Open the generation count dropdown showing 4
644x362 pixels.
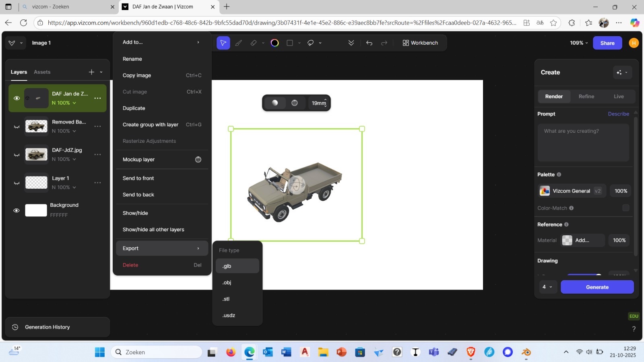tap(547, 287)
